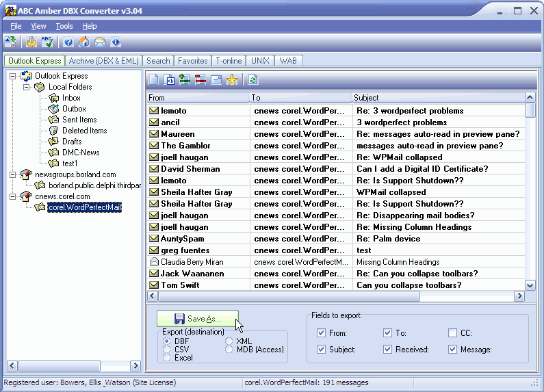Select the borland.public.delphi.thirdpar newsgroup
The width and height of the screenshot is (544, 392).
tap(94, 185)
